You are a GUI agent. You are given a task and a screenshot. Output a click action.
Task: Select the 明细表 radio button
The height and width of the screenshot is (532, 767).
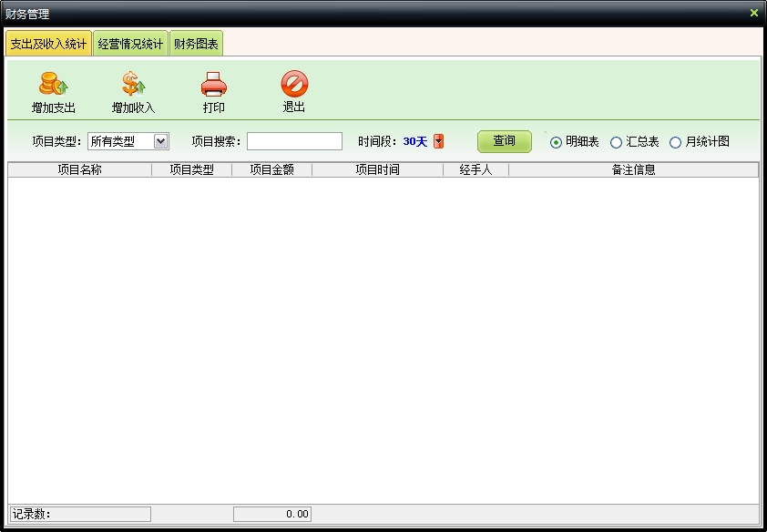(556, 142)
